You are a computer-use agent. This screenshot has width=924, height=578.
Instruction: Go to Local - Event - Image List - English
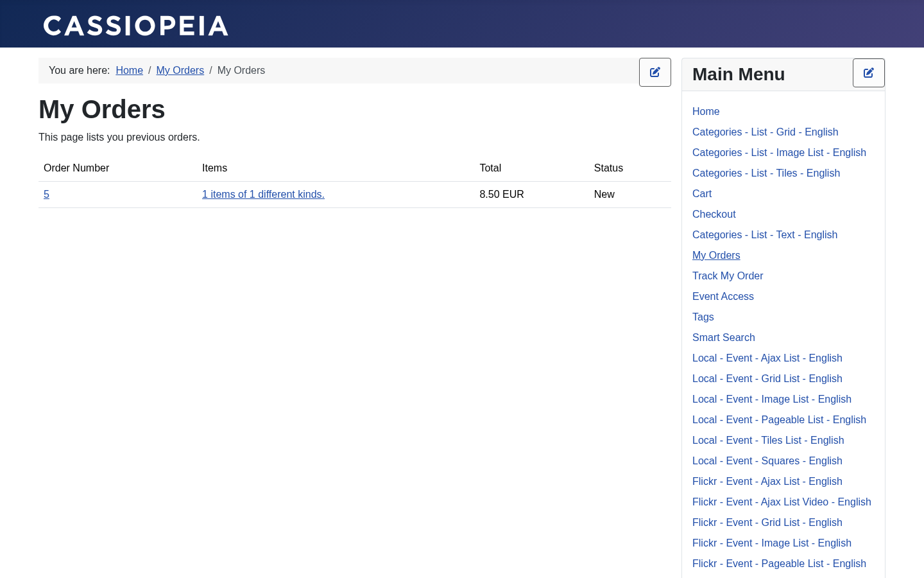pos(772,399)
